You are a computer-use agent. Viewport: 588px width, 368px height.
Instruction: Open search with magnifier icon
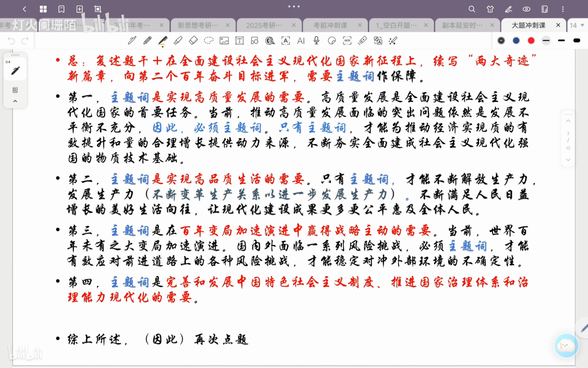pos(472,9)
